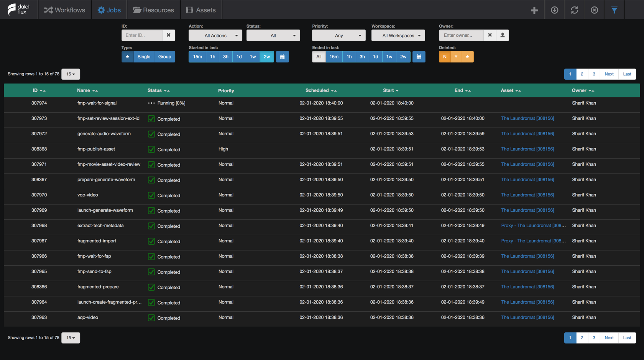The width and height of the screenshot is (644, 360).
Task: Open the Assets tab
Action: coord(201,10)
